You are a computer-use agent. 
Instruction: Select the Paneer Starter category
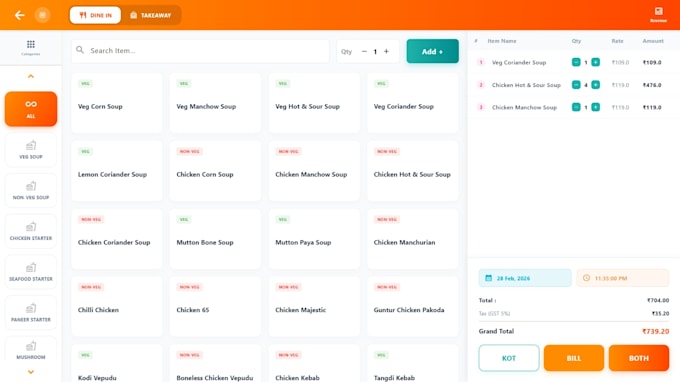tap(31, 313)
